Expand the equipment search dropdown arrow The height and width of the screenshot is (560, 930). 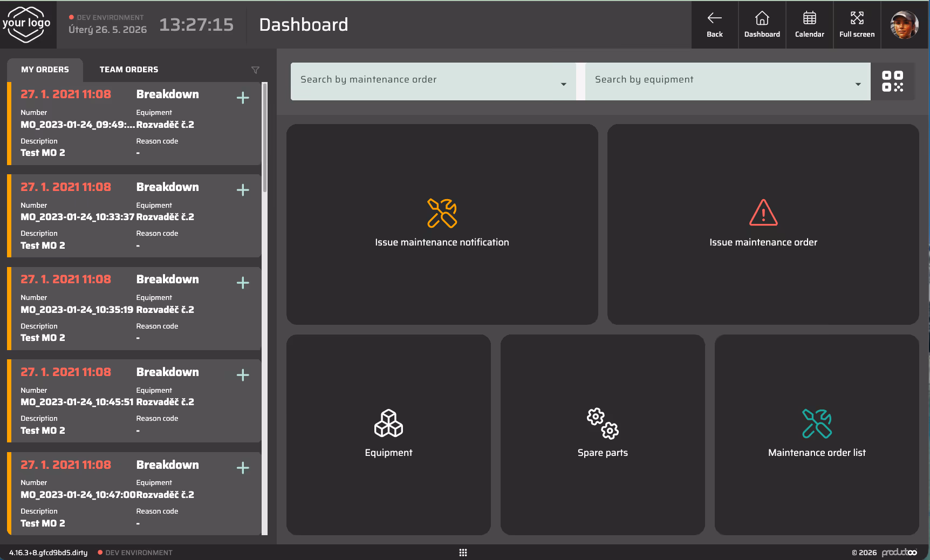(858, 84)
